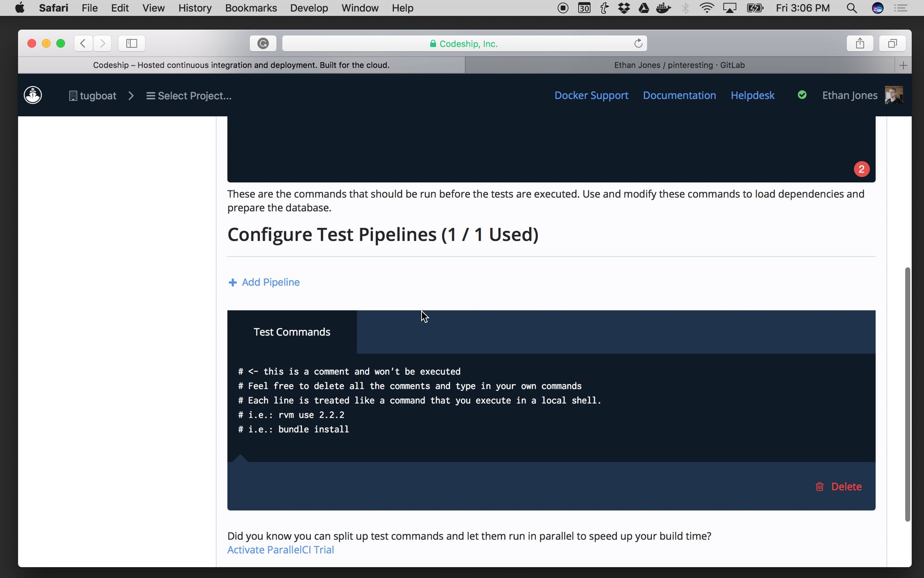Switch to the pinteresting GitLab tab
The width and height of the screenshot is (924, 578).
[679, 65]
